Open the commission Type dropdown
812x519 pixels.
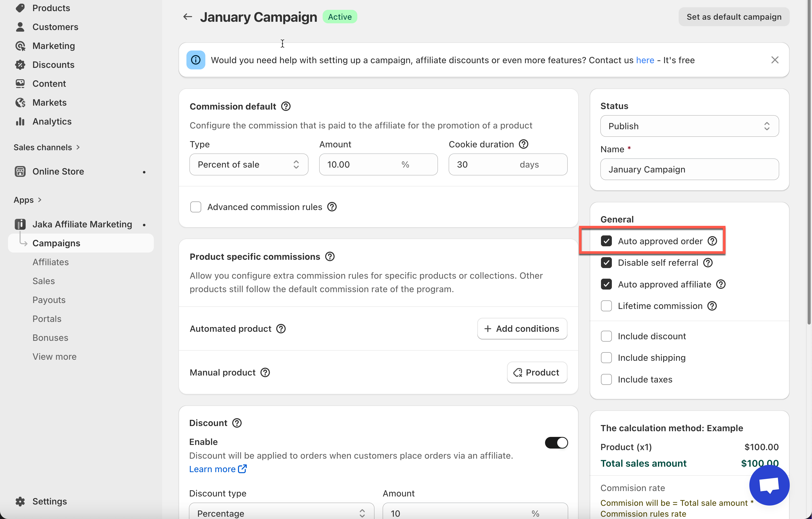pyautogui.click(x=249, y=164)
